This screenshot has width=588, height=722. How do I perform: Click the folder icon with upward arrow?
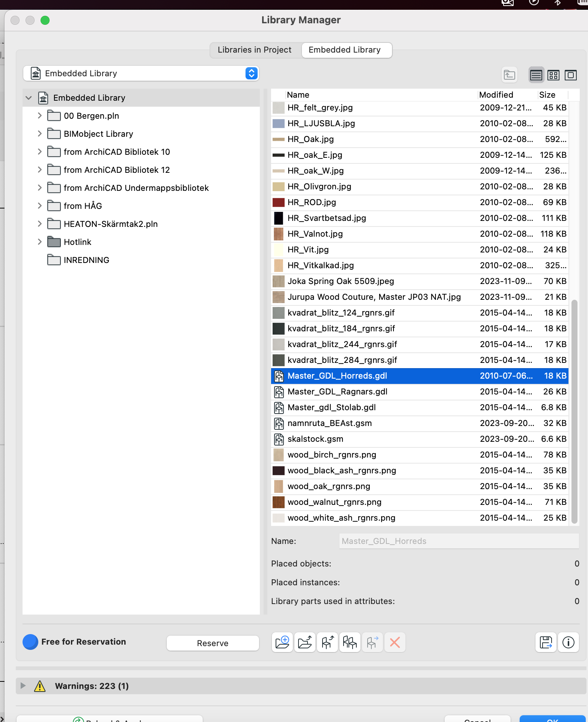coord(305,642)
